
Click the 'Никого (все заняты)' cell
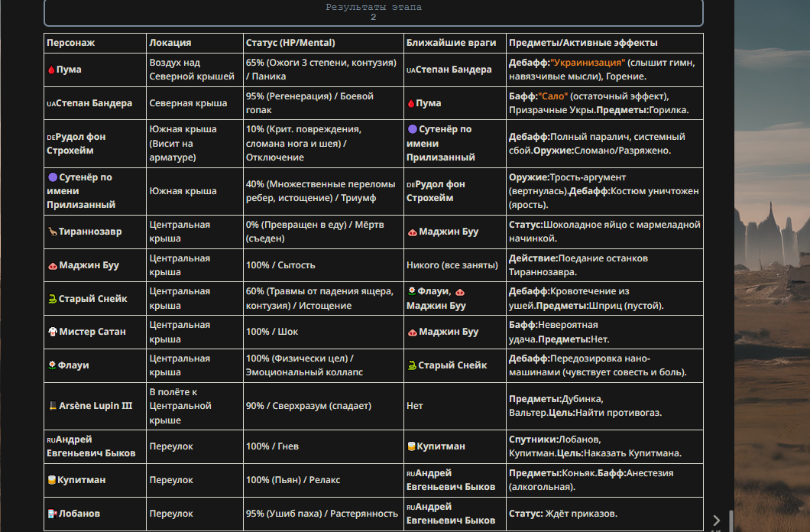(x=455, y=265)
